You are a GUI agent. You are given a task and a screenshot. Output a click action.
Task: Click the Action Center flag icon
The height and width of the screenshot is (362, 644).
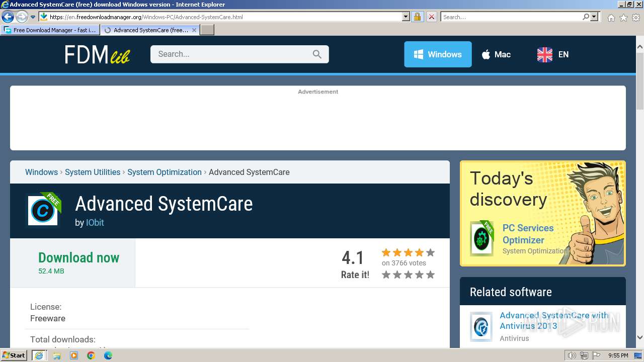pyautogui.click(x=596, y=355)
